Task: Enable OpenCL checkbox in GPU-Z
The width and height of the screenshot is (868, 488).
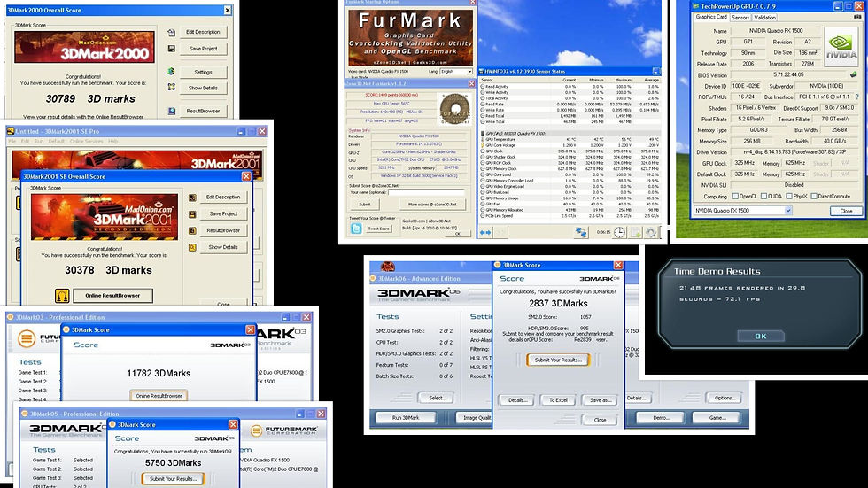Action: point(735,197)
